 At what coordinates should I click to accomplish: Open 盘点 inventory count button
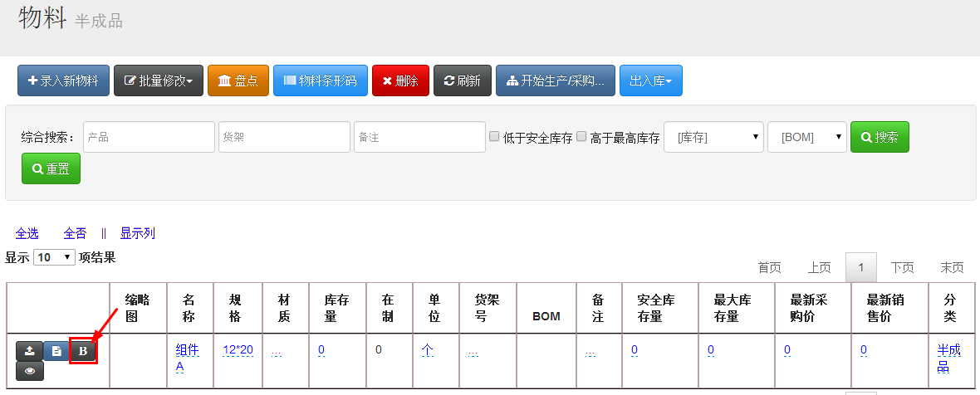(x=238, y=80)
